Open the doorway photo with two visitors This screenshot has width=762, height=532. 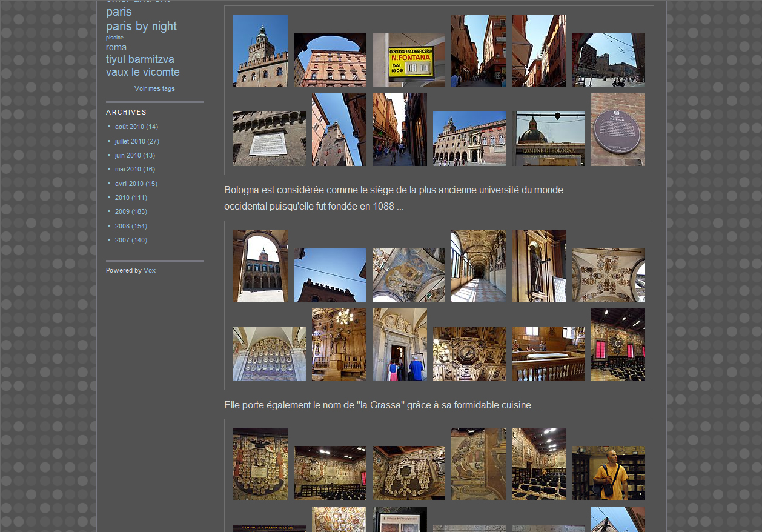pyautogui.click(x=399, y=345)
